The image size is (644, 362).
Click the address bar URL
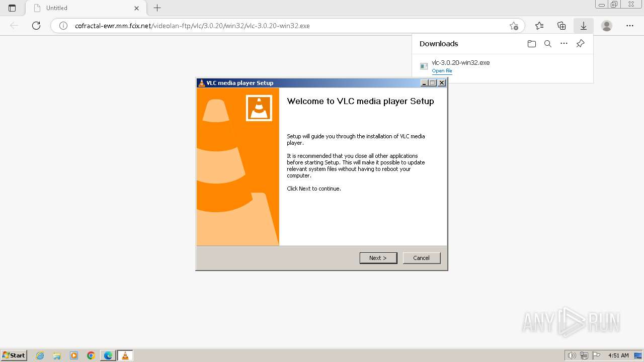(x=192, y=26)
